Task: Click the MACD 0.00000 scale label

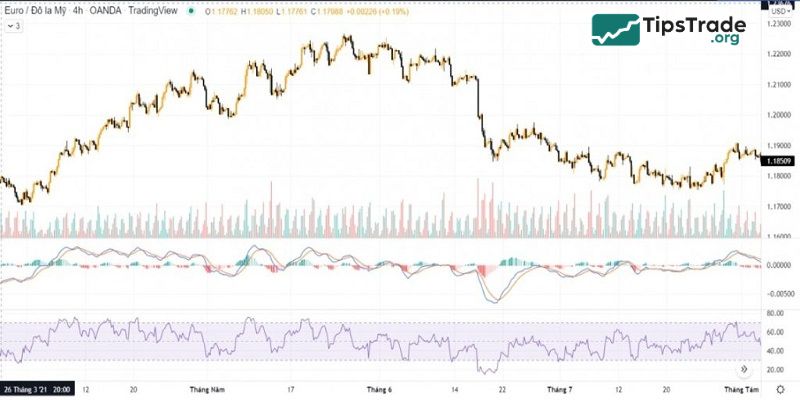Action: point(778,264)
